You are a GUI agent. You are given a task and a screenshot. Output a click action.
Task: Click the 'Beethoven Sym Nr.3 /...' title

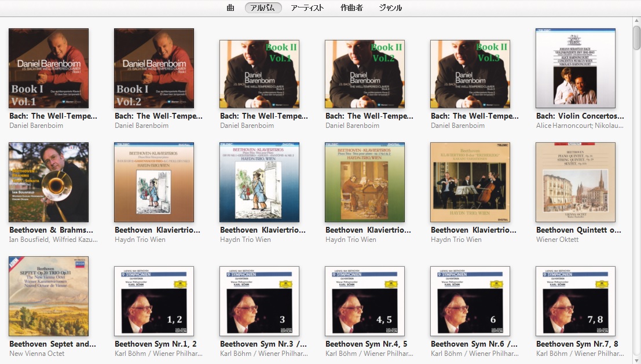click(x=263, y=344)
